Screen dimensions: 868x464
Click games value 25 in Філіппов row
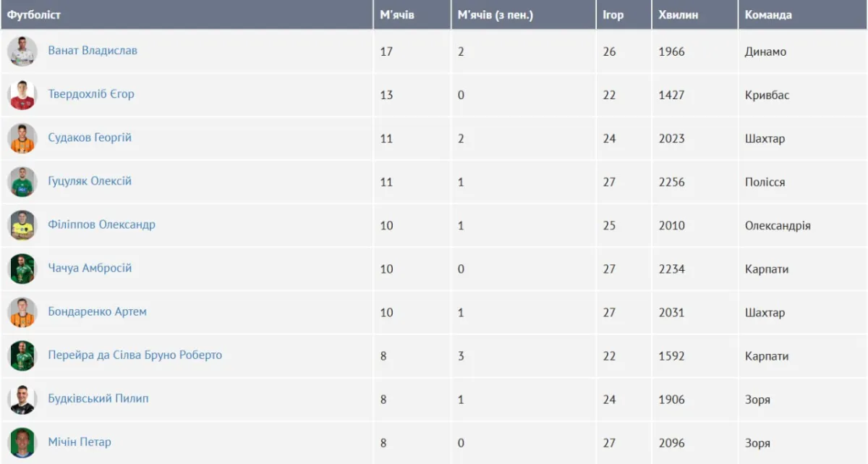tap(609, 226)
